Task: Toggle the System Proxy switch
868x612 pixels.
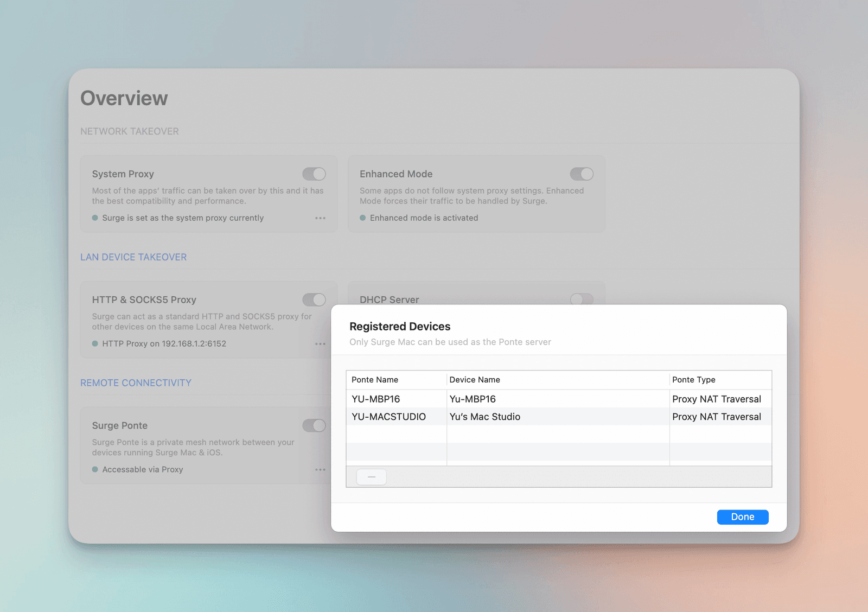Action: pyautogui.click(x=314, y=174)
